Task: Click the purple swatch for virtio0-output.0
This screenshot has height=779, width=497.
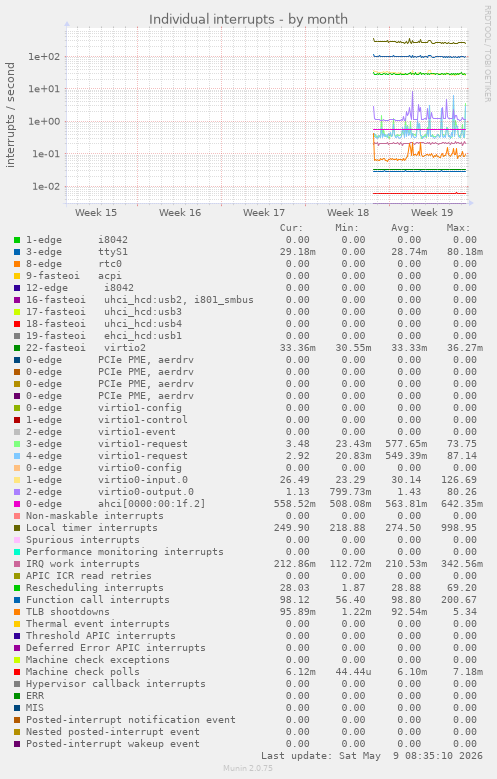Action: pos(17,492)
